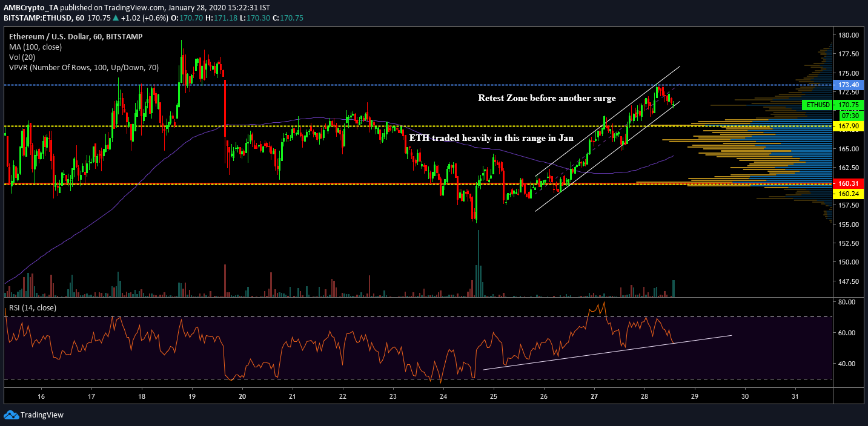The width and height of the screenshot is (868, 426).
Task: Click the RSI 40.00 axis label
Action: tap(848, 364)
